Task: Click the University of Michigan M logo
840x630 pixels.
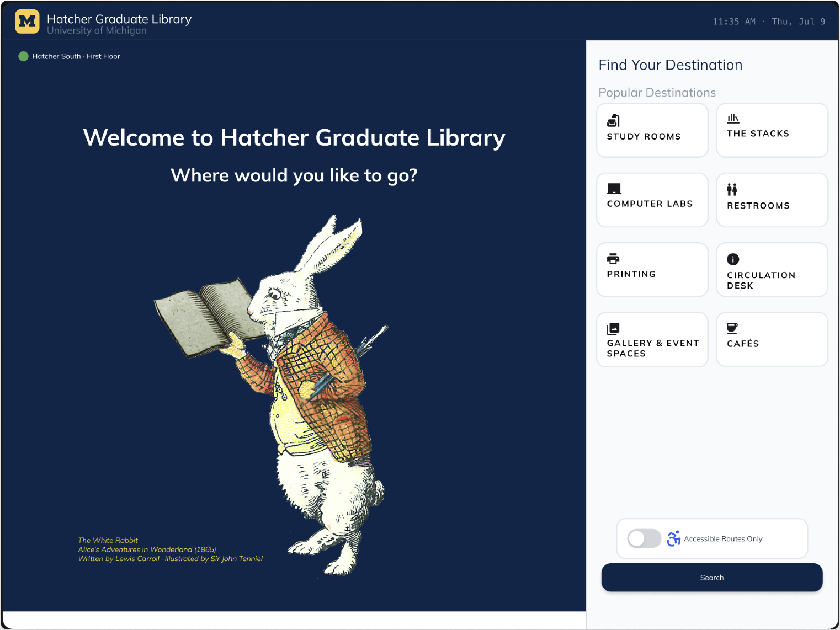Action: [x=27, y=22]
